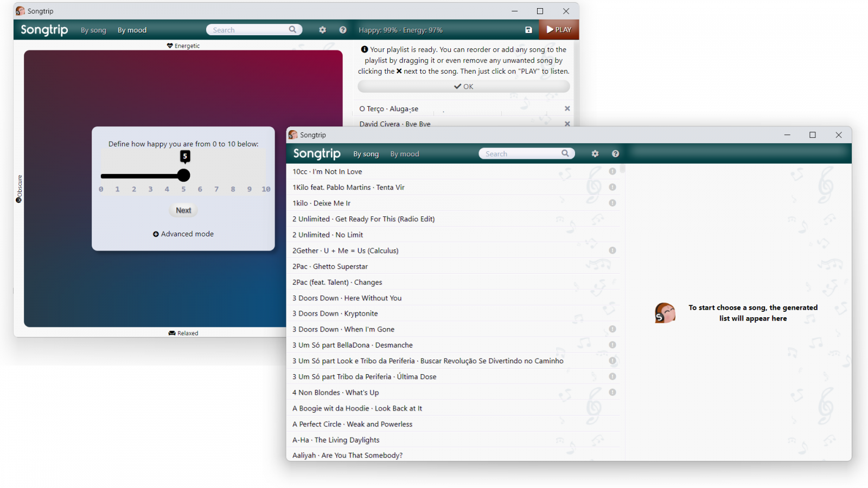Click the app icon in the back window title bar
Viewport: 868px width, 488px height.
20,11
